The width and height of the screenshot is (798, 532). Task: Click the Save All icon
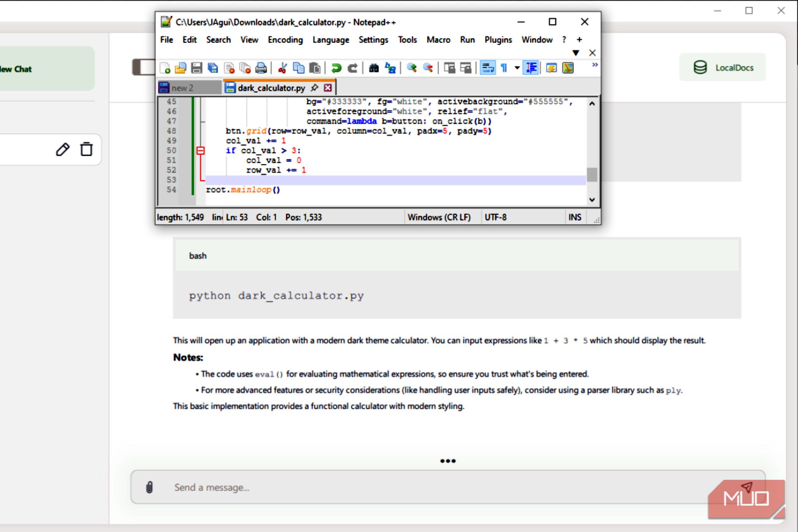coord(213,68)
